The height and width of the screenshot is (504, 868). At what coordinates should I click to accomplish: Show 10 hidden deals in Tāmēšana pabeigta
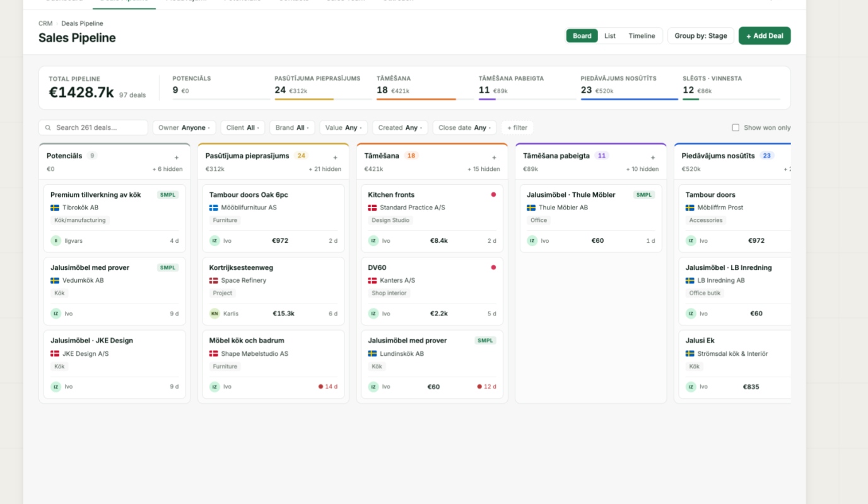[642, 169]
